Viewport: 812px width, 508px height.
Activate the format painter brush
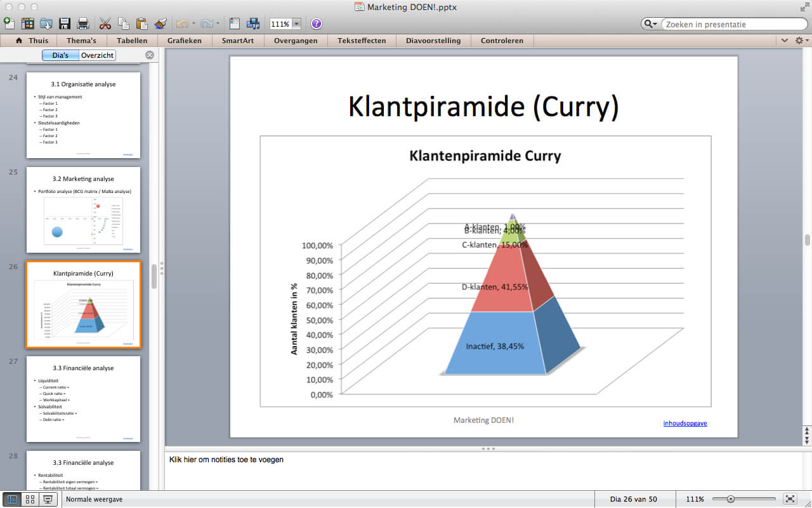coord(160,23)
